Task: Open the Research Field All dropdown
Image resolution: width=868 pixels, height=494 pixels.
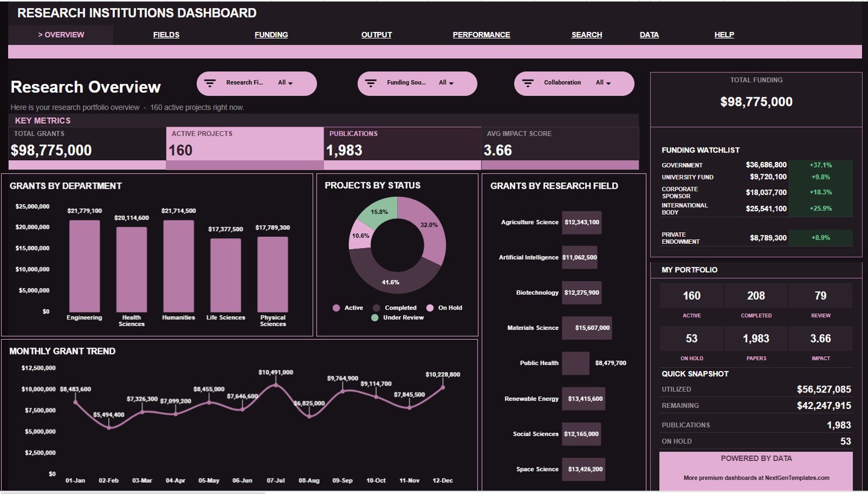Action: 285,83
